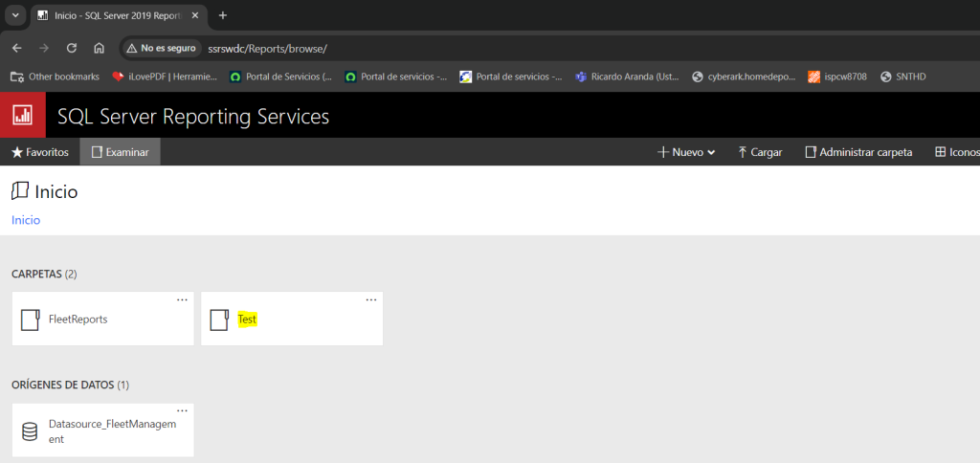This screenshot has height=463, width=980.
Task: Click the Test folder icon
Action: click(x=219, y=320)
